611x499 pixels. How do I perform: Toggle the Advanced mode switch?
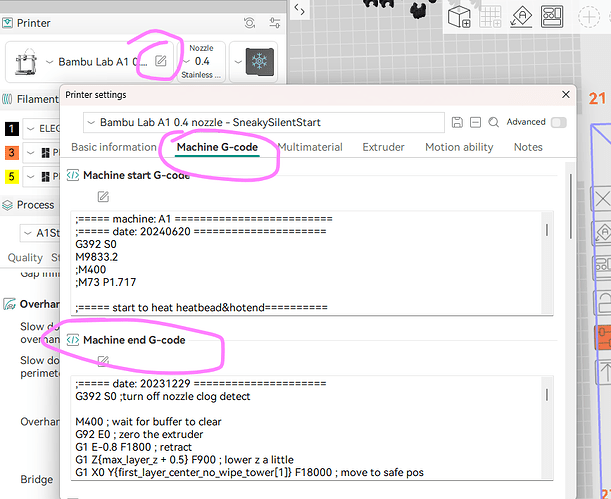558,122
